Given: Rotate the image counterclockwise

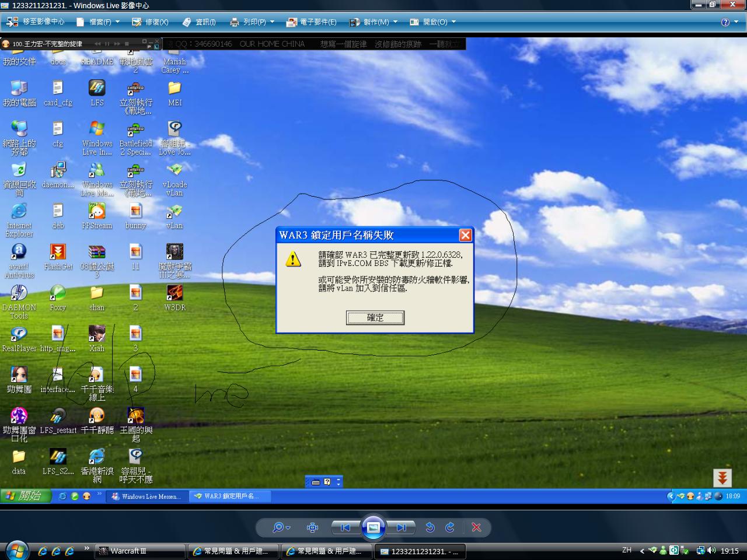Looking at the screenshot, I should click(x=430, y=527).
